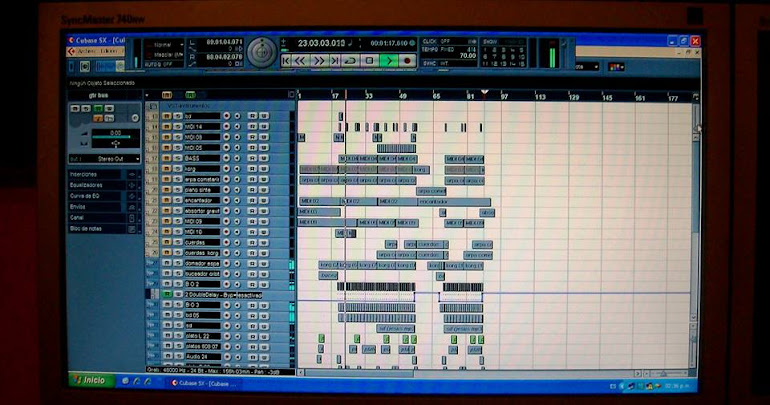Click the Cubase SX title bar icon
Screen dimensions: 770x405
point(72,40)
